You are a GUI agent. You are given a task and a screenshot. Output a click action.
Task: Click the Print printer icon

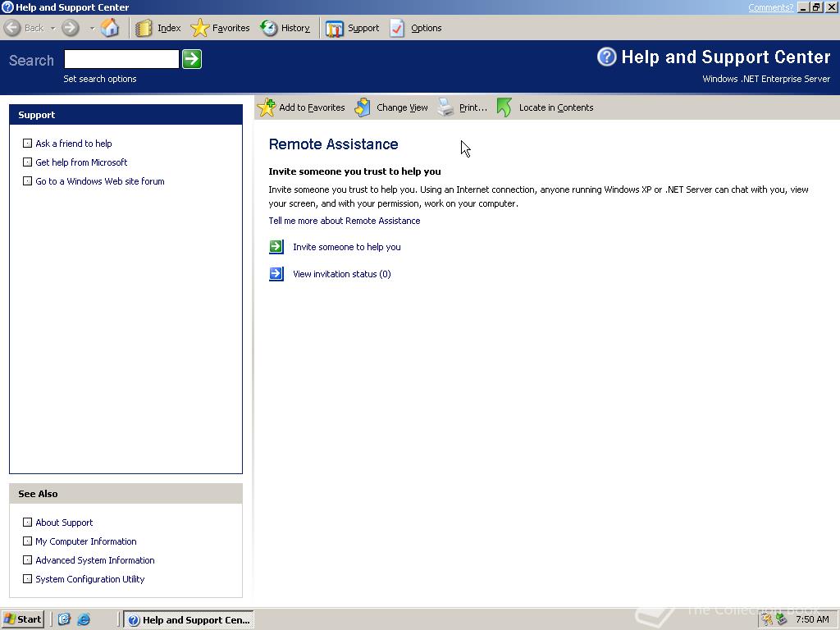click(x=445, y=107)
